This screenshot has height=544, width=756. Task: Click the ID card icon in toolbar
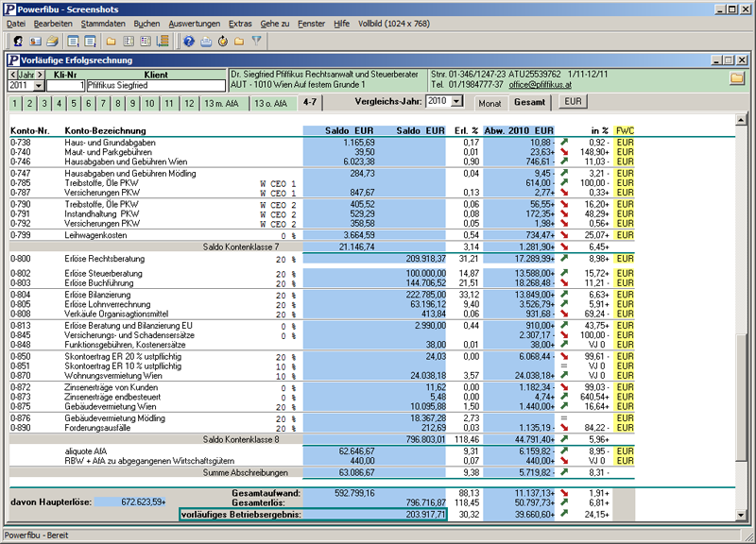tap(35, 42)
